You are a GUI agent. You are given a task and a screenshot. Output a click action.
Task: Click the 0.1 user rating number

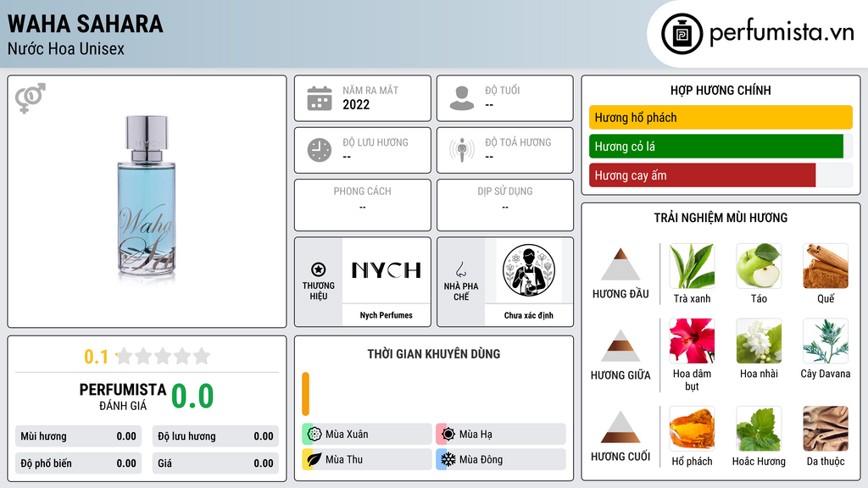coord(96,357)
